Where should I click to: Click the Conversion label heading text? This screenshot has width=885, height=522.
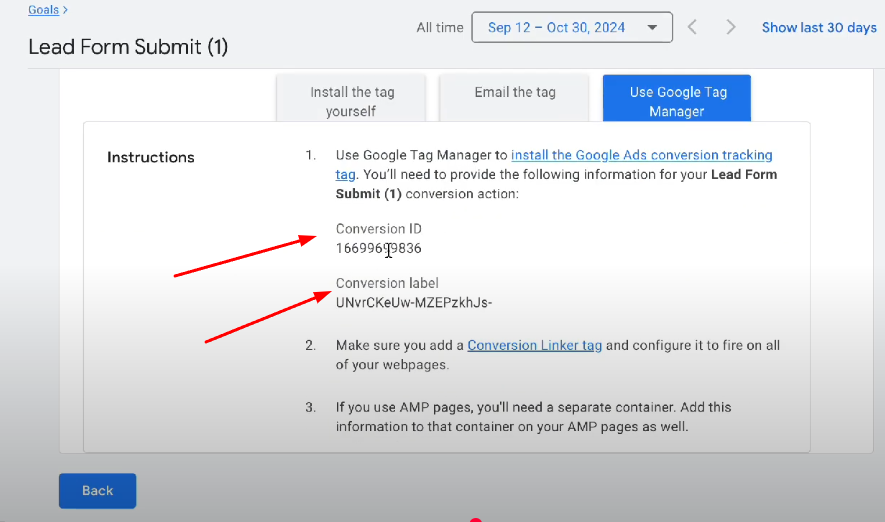387,283
